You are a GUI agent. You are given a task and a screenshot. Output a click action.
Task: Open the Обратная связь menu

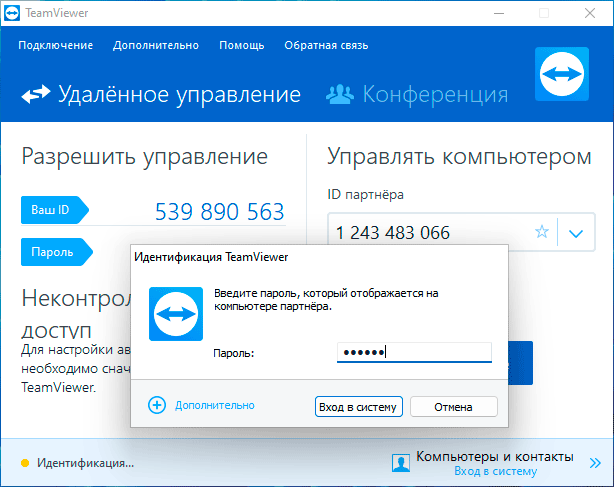click(326, 45)
